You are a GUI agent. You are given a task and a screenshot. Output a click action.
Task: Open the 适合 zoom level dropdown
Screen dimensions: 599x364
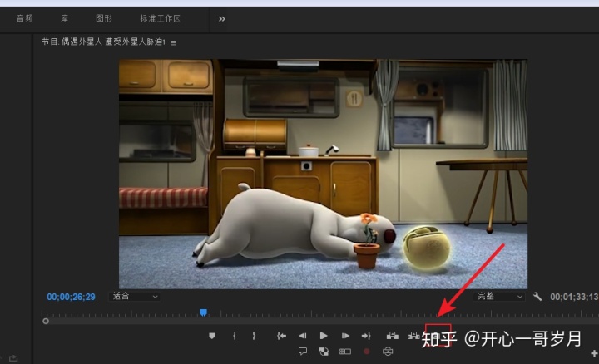click(135, 297)
